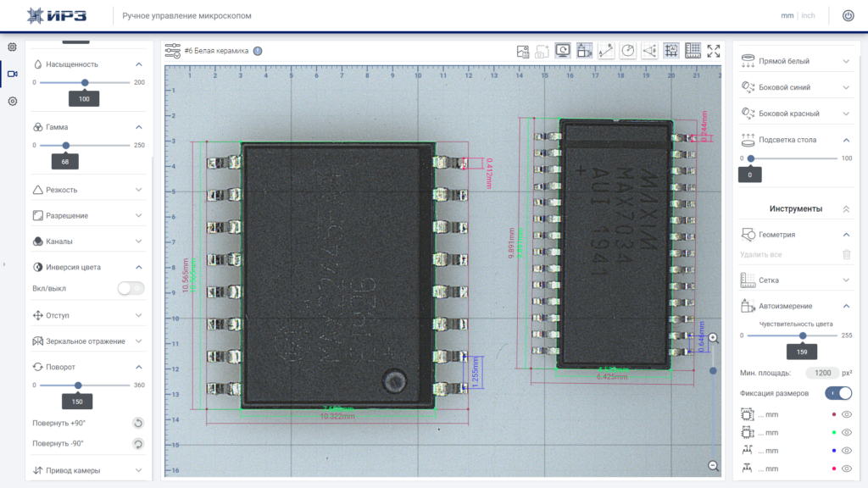Toggle the Инверсия цвета Вкл/выкл switch

[x=131, y=288]
